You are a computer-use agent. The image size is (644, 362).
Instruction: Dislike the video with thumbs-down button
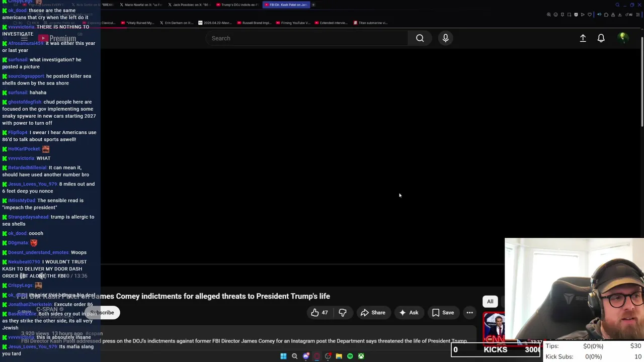pyautogui.click(x=342, y=313)
